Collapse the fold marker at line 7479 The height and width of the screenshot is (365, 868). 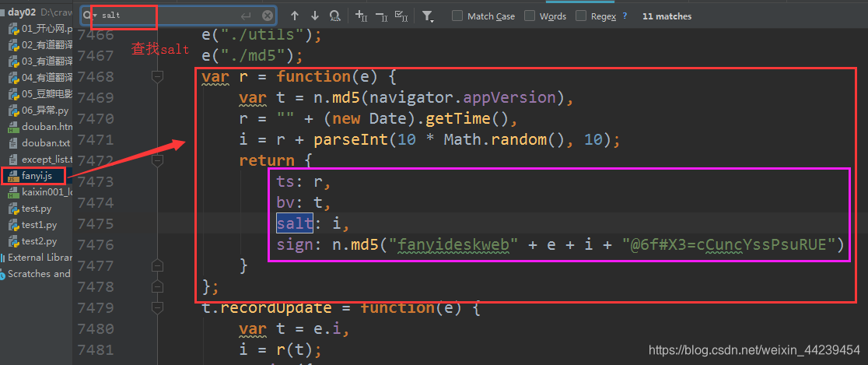158,308
